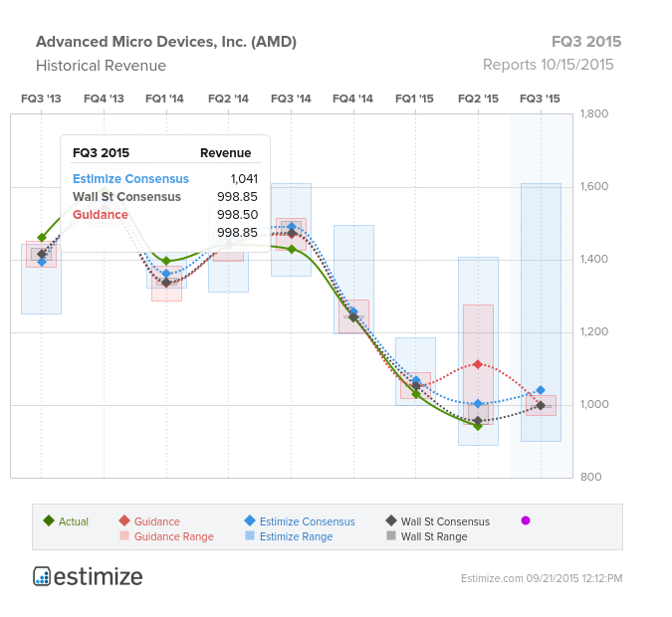
Task: Toggle Wall St Consensus in legend
Action: point(438,521)
